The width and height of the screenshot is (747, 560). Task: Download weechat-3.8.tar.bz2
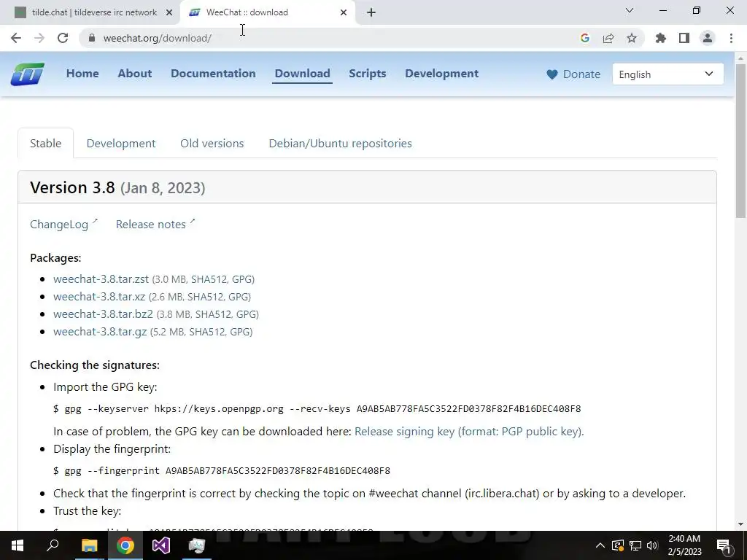103,314
